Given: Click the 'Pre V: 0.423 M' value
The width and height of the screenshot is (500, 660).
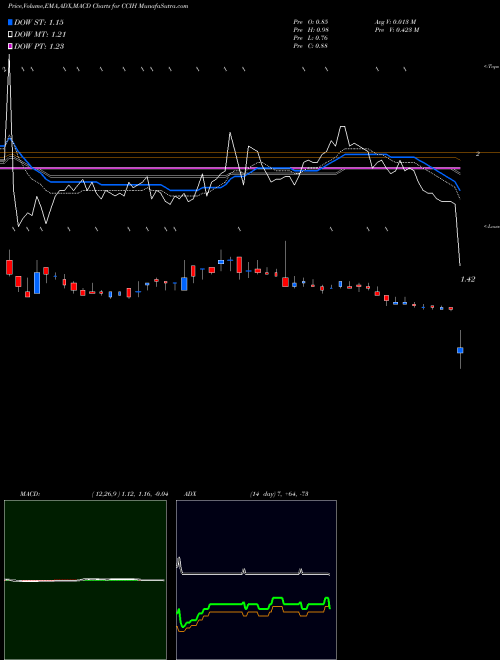Looking at the screenshot, I should [x=397, y=30].
